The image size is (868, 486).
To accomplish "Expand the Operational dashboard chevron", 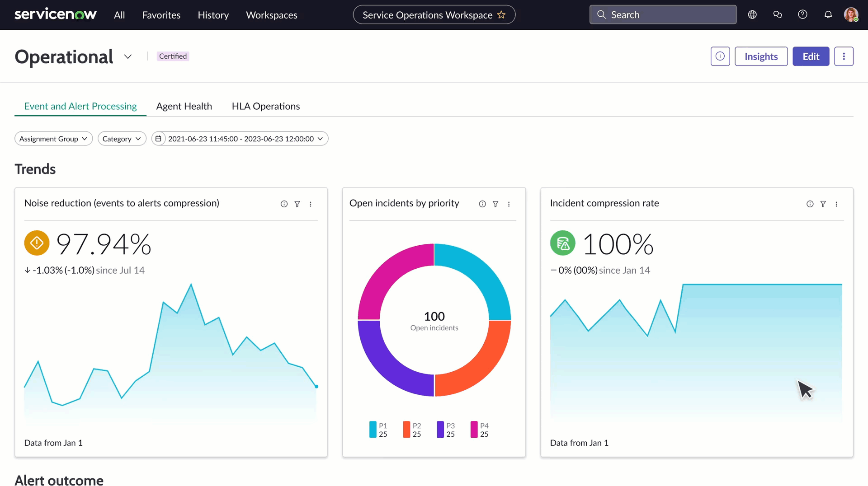I will coord(128,56).
